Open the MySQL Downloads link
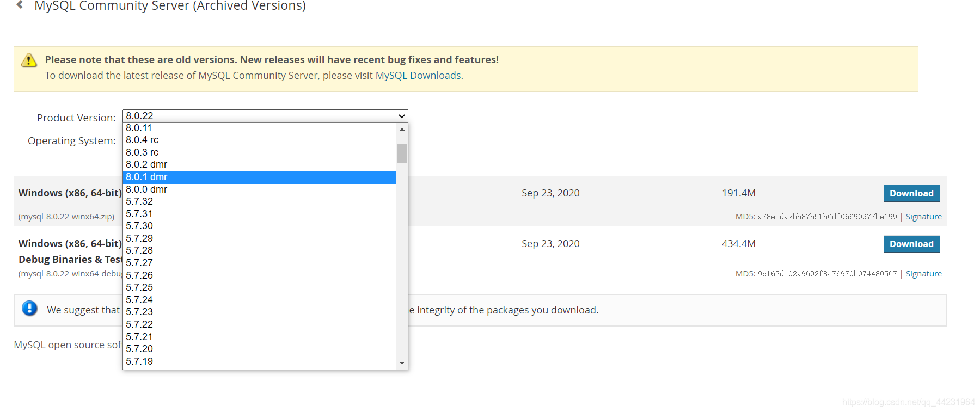 418,76
